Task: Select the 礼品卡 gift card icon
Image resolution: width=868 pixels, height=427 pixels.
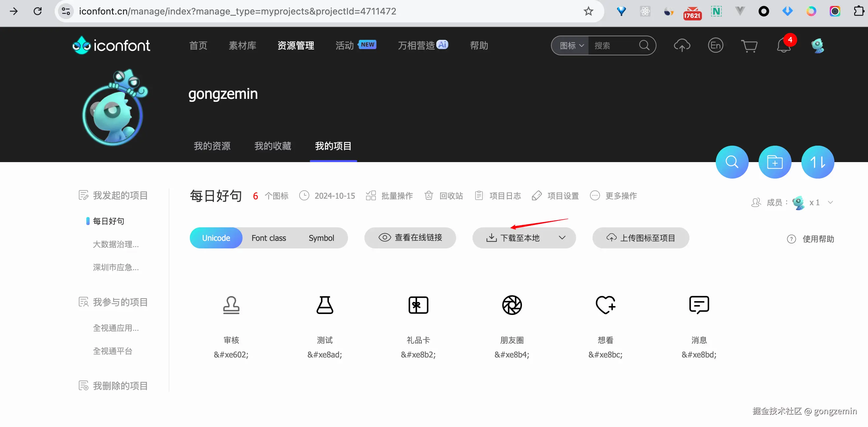Action: [418, 305]
